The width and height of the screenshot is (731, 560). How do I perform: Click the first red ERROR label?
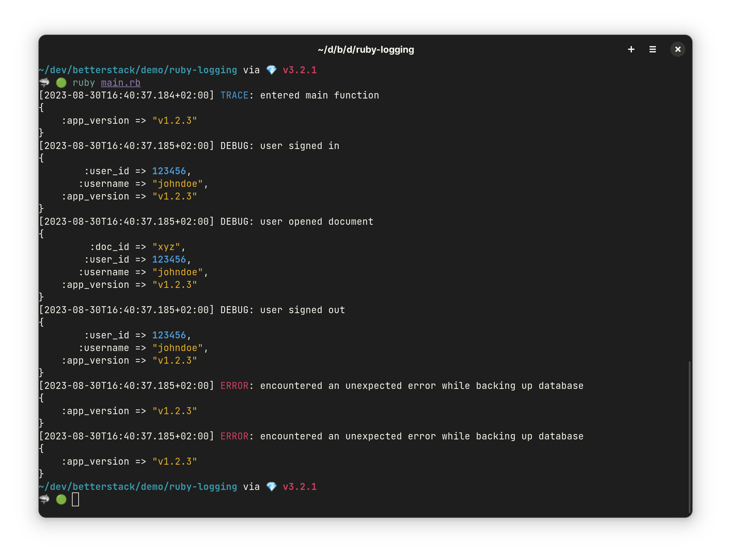tap(234, 386)
